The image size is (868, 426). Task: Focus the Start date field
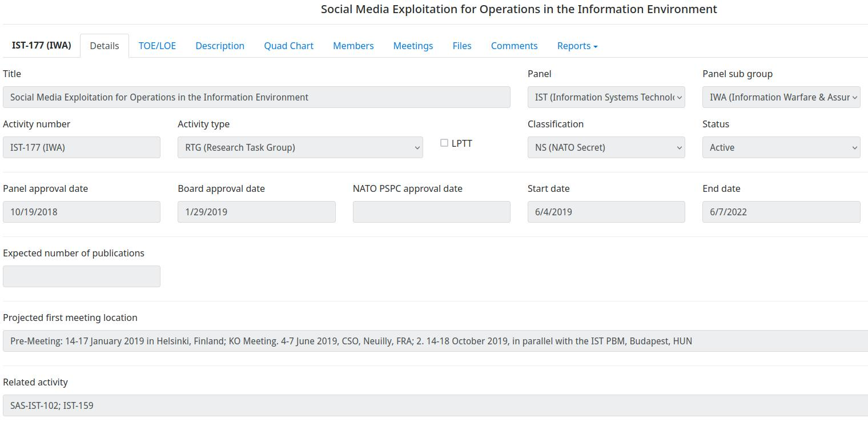606,212
